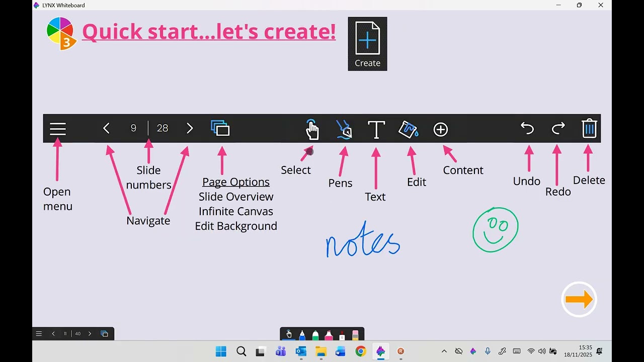The height and width of the screenshot is (362, 644).
Task: Click the Edit Background text
Action: [x=236, y=226]
